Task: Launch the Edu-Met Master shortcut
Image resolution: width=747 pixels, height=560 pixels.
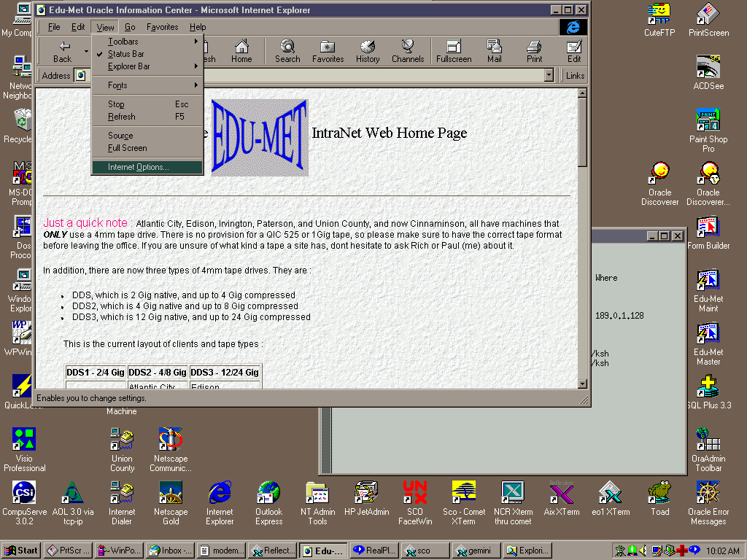Action: click(708, 344)
